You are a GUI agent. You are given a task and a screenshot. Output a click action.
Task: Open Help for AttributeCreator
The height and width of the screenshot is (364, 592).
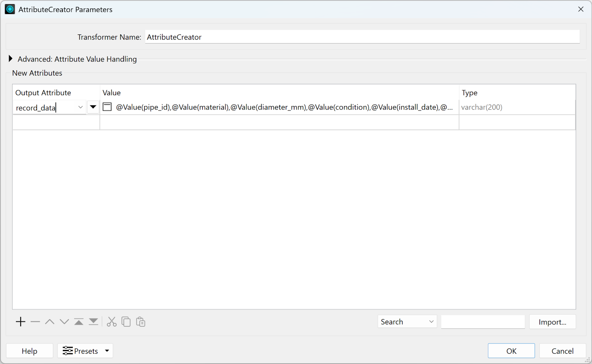(30, 351)
